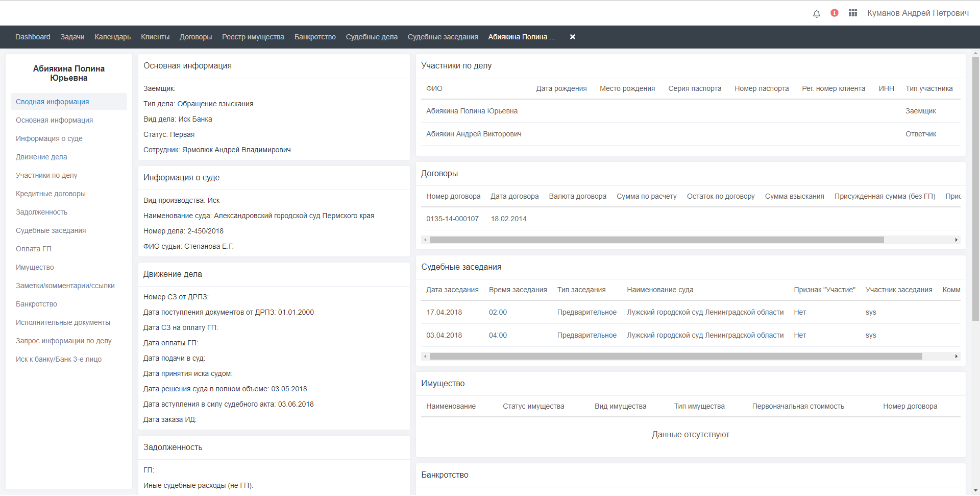Select Информация о суде in the sidebar
980x496 pixels.
point(49,138)
